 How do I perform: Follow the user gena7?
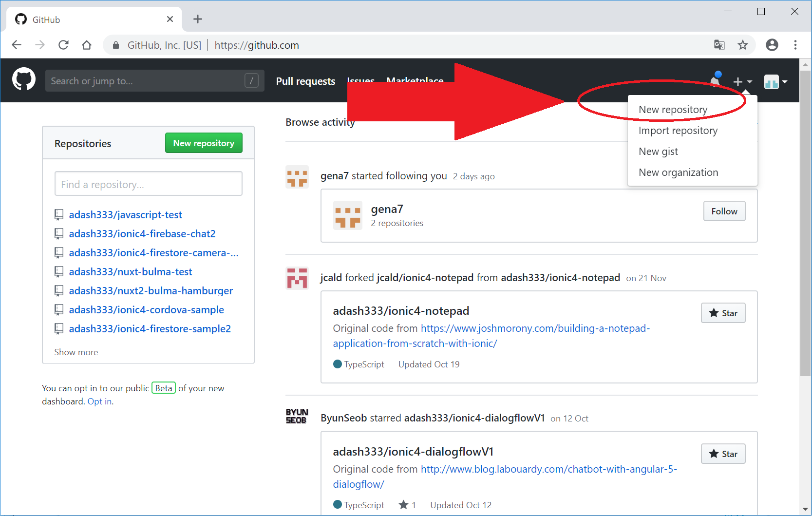coord(724,211)
